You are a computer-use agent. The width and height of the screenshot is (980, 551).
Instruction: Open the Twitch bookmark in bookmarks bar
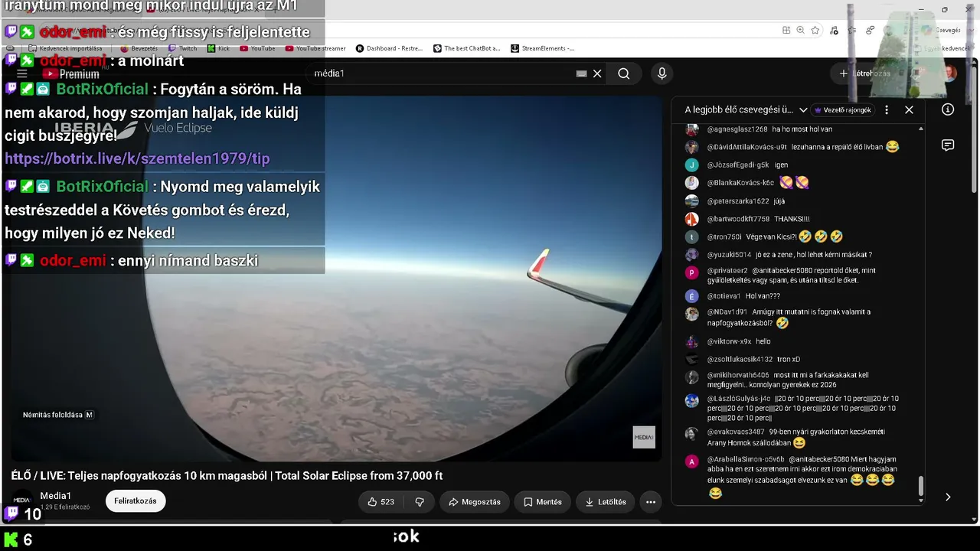coord(183,48)
